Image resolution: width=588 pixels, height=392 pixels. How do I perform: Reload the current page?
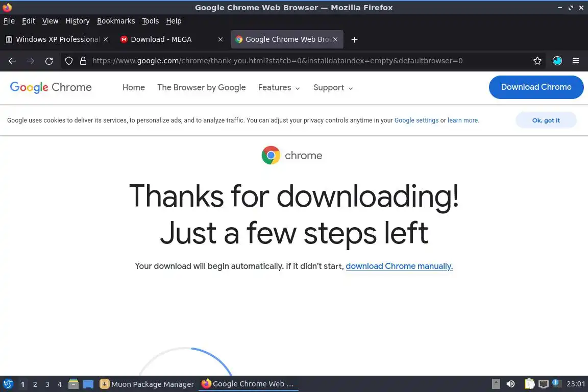[x=49, y=61]
